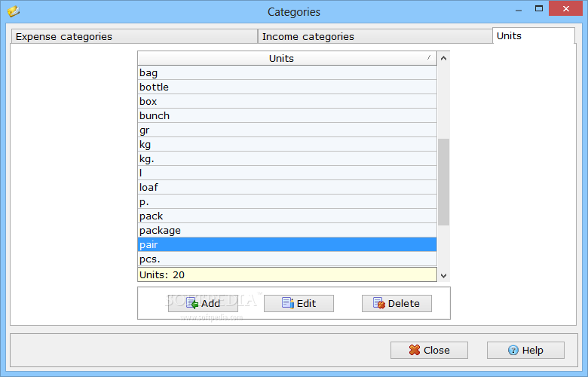Minimize the Categories window
The image size is (588, 377).
519,9
